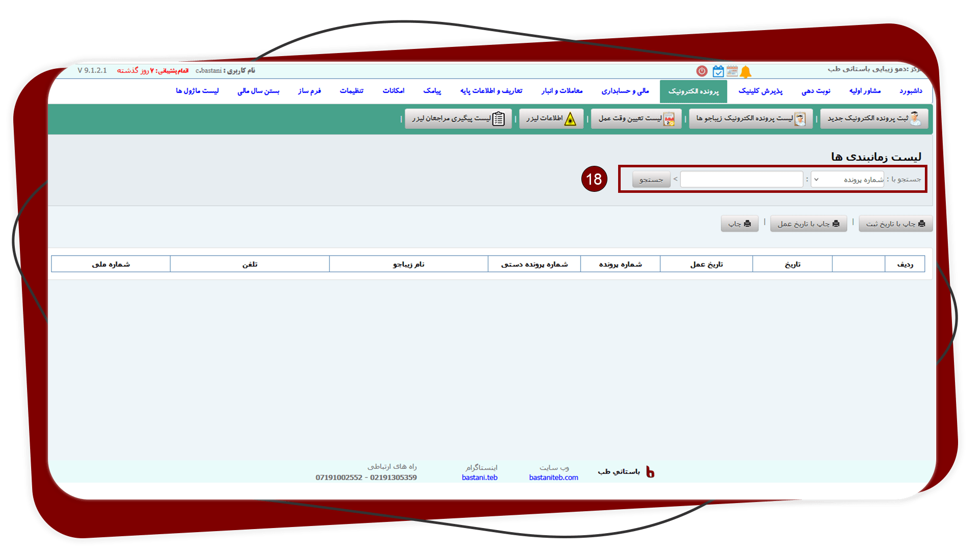Click تاریخ عمل column header

[706, 264]
